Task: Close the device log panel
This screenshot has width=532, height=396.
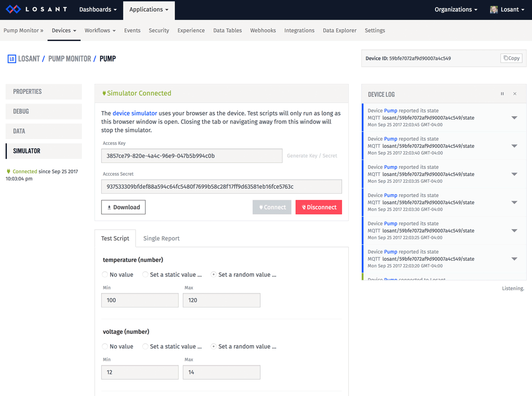Action: pos(515,94)
